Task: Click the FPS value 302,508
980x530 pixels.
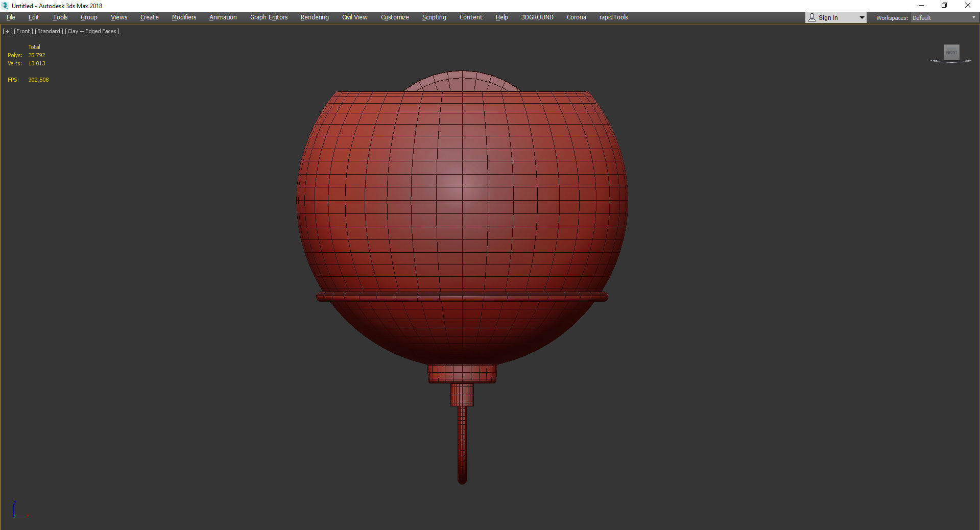Action: coord(38,80)
